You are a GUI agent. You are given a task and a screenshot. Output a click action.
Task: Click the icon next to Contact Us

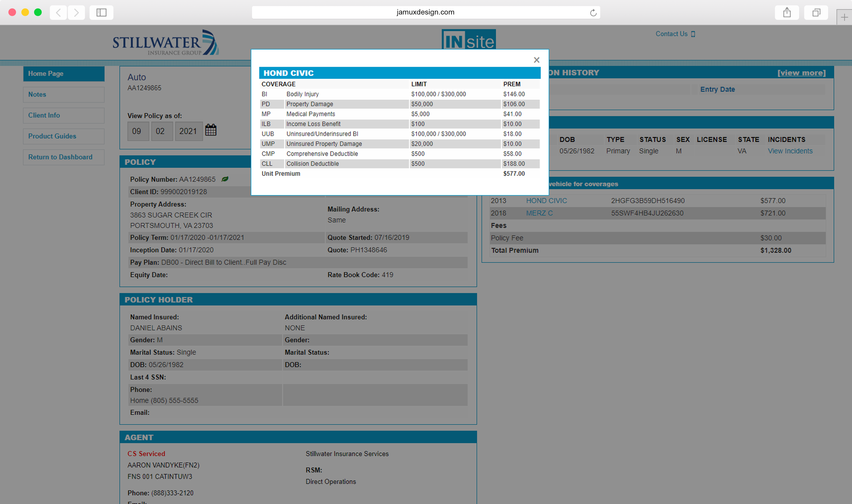pyautogui.click(x=693, y=34)
